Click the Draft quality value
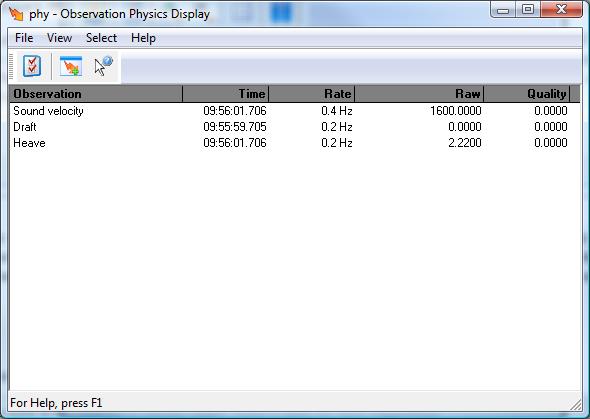590x419 pixels. [x=551, y=127]
